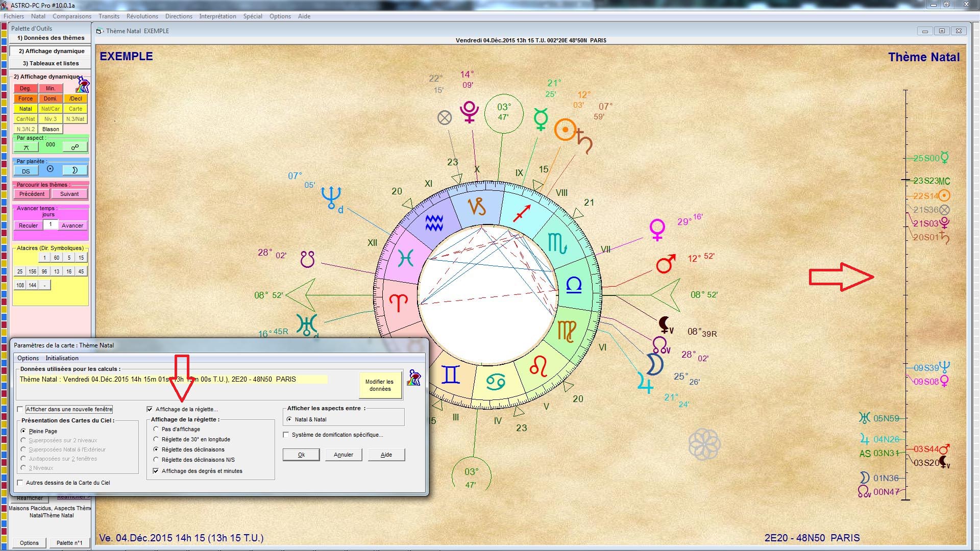Switch to 3) Tableaux et listes tab
The height and width of the screenshot is (551, 980).
point(51,63)
